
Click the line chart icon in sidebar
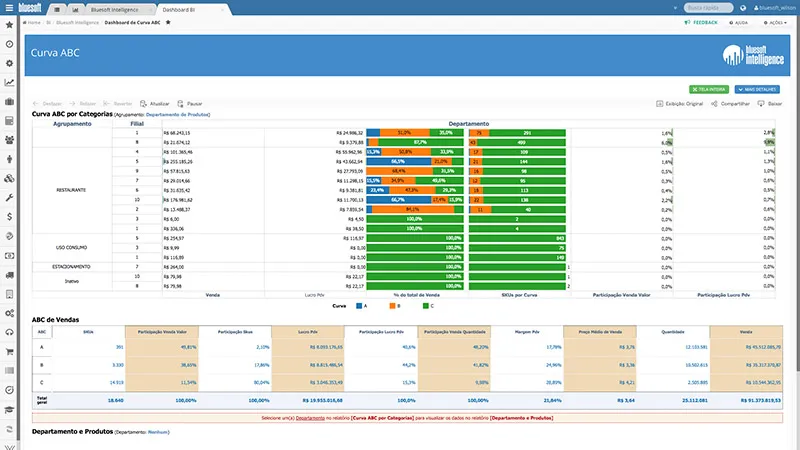point(9,83)
